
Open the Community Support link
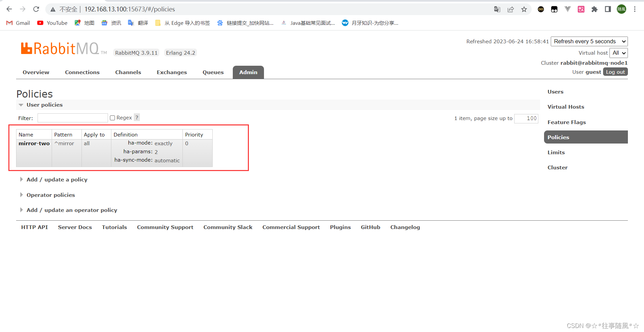pos(165,227)
